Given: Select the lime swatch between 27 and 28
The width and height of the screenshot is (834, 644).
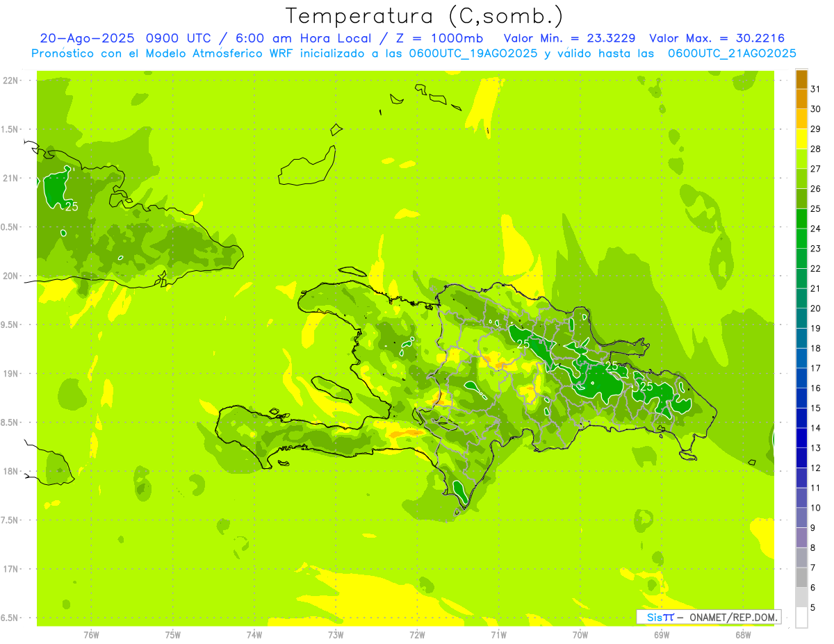Looking at the screenshot, I should click(801, 158).
